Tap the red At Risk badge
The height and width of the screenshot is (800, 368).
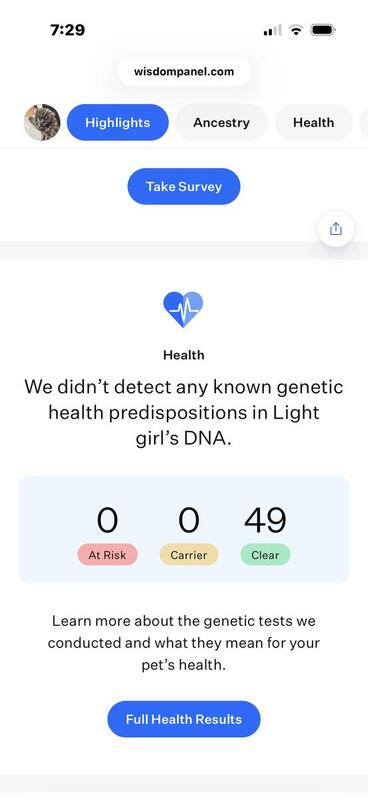107,555
